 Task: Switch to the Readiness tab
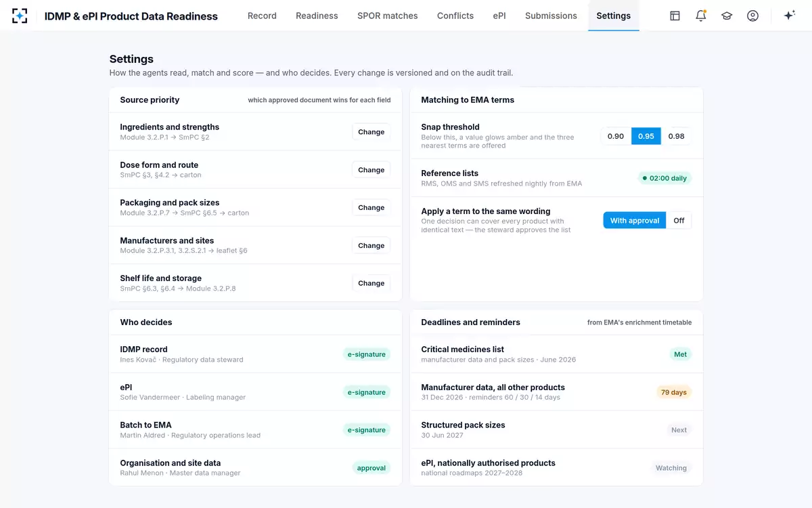tap(317, 16)
